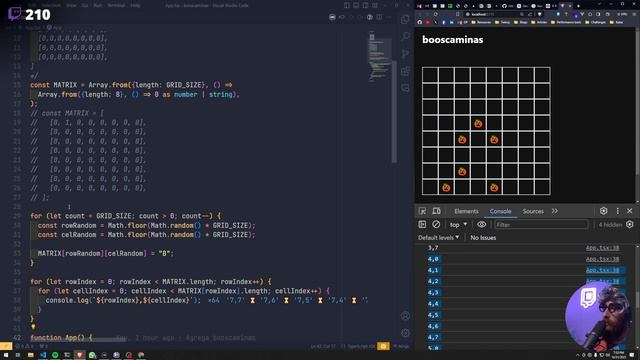The width and height of the screenshot is (640, 360).
Task: Open App.tsx:38 link for log 4,0
Action: [x=602, y=259]
